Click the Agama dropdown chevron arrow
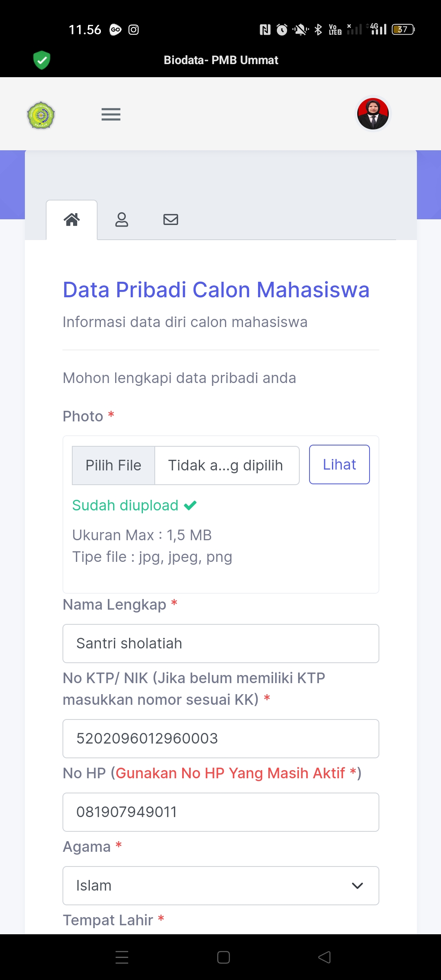Image resolution: width=441 pixels, height=980 pixels. pyautogui.click(x=357, y=885)
